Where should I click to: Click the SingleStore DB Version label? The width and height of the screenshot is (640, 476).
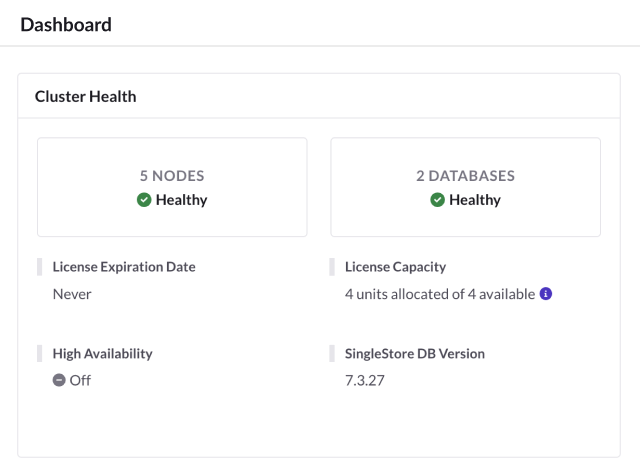pyautogui.click(x=415, y=354)
